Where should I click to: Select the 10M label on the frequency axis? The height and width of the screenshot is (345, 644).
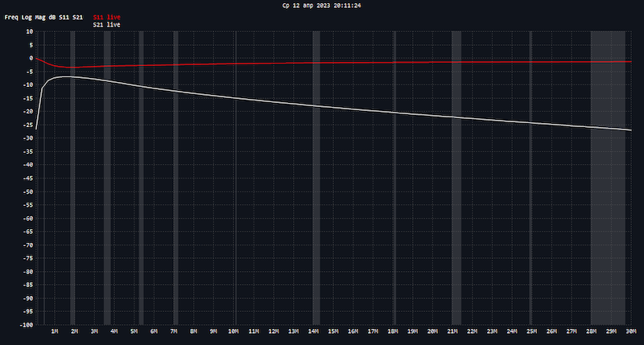click(233, 331)
